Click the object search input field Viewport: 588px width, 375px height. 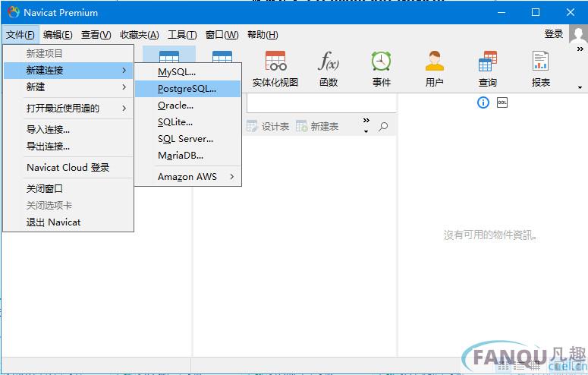coord(322,103)
